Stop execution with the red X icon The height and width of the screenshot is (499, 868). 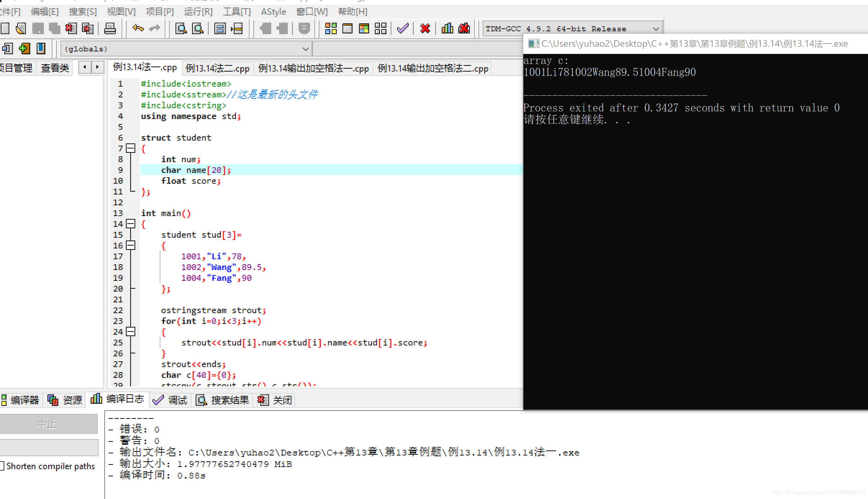pyautogui.click(x=425, y=28)
